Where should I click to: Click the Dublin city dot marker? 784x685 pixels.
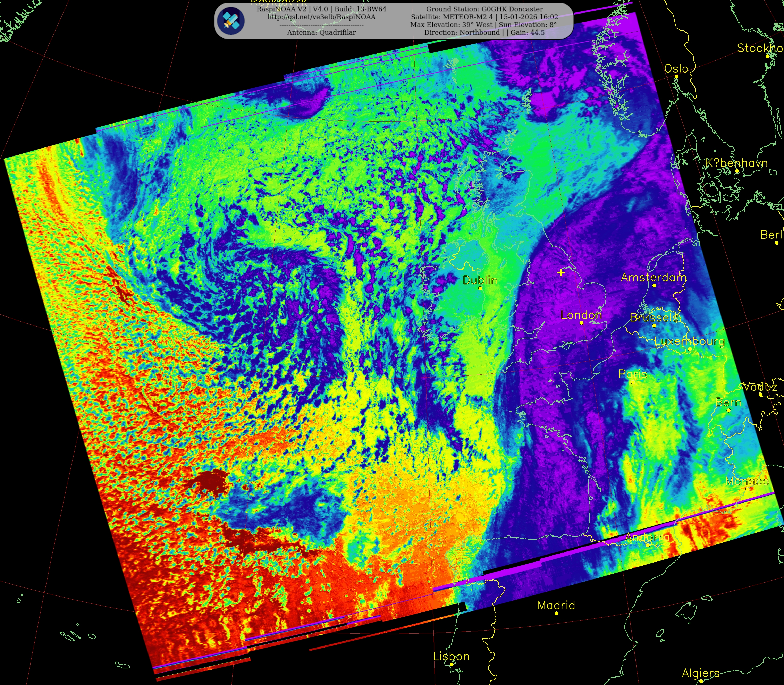480,288
